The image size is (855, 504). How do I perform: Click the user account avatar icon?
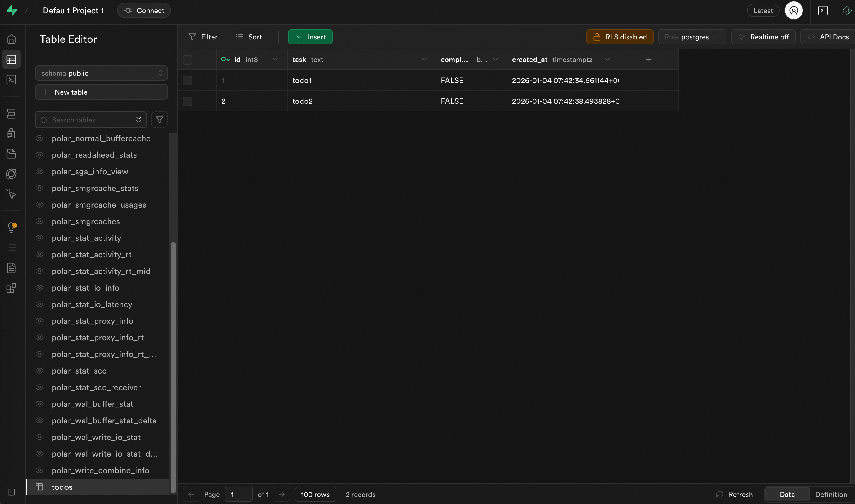tap(794, 11)
